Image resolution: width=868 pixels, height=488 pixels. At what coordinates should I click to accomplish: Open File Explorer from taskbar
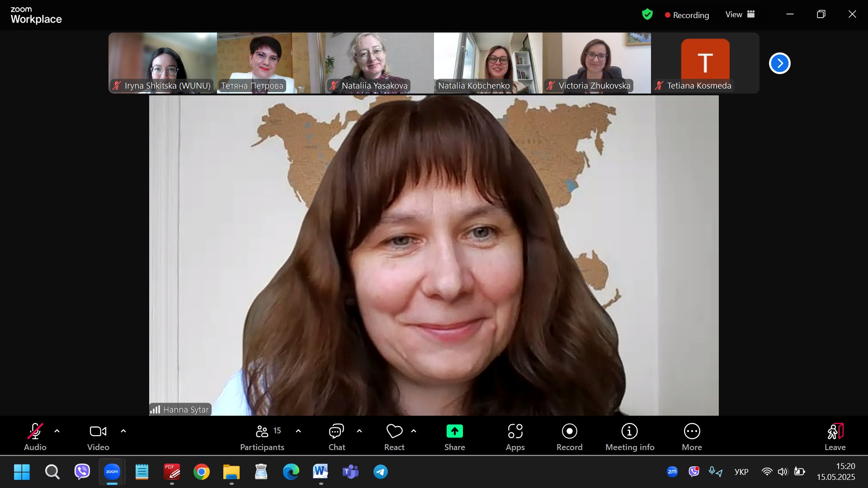(231, 472)
